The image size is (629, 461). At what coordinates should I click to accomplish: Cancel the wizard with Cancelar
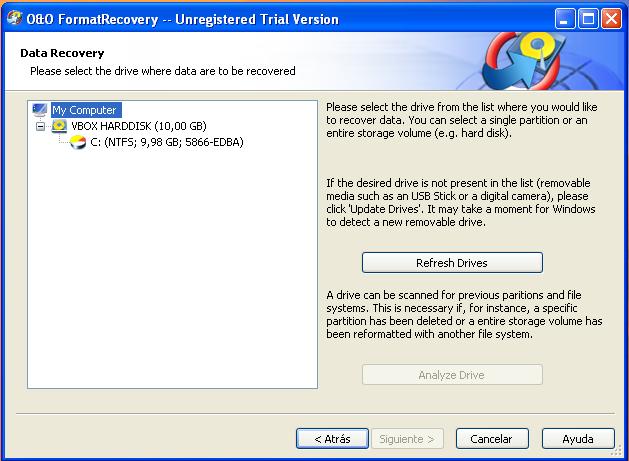[492, 439]
